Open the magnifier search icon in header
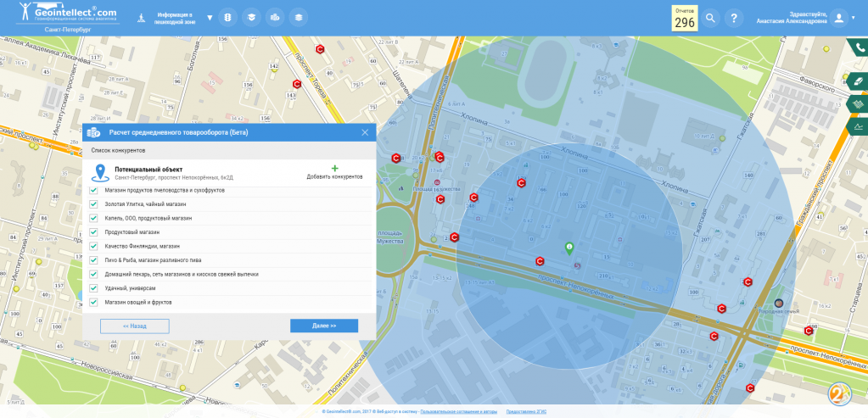The height and width of the screenshot is (418, 868). click(710, 18)
